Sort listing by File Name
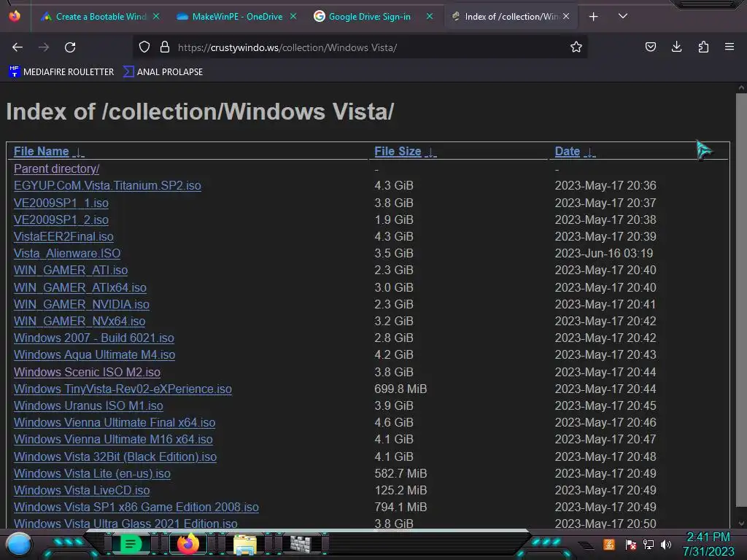This screenshot has height=560, width=747. coord(42,152)
